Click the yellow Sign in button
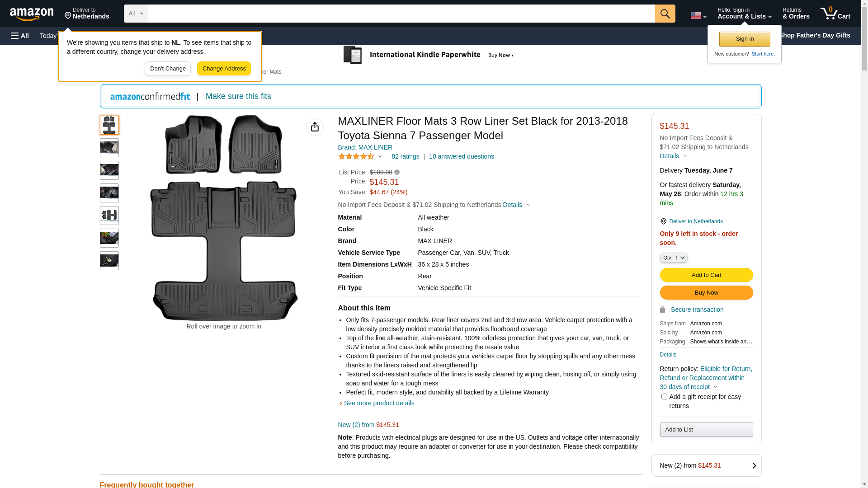The image size is (868, 488). [x=744, y=39]
